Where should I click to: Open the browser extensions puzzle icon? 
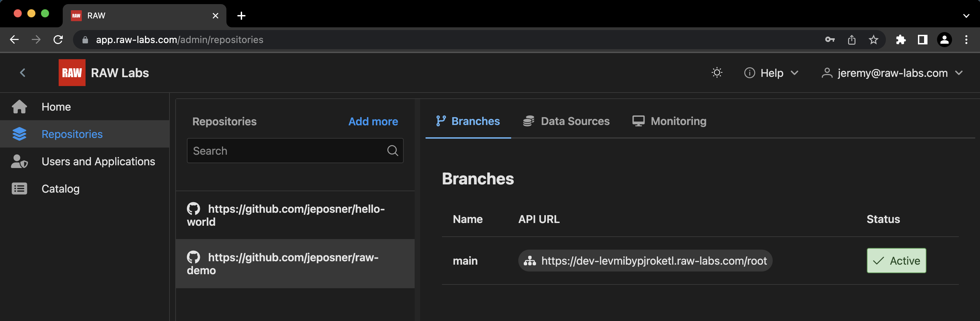pyautogui.click(x=901, y=40)
